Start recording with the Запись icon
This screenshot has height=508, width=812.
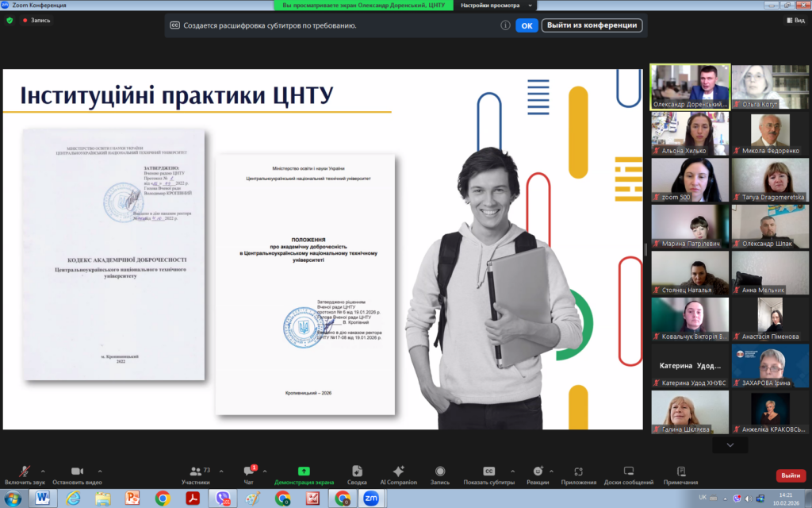[x=439, y=471]
